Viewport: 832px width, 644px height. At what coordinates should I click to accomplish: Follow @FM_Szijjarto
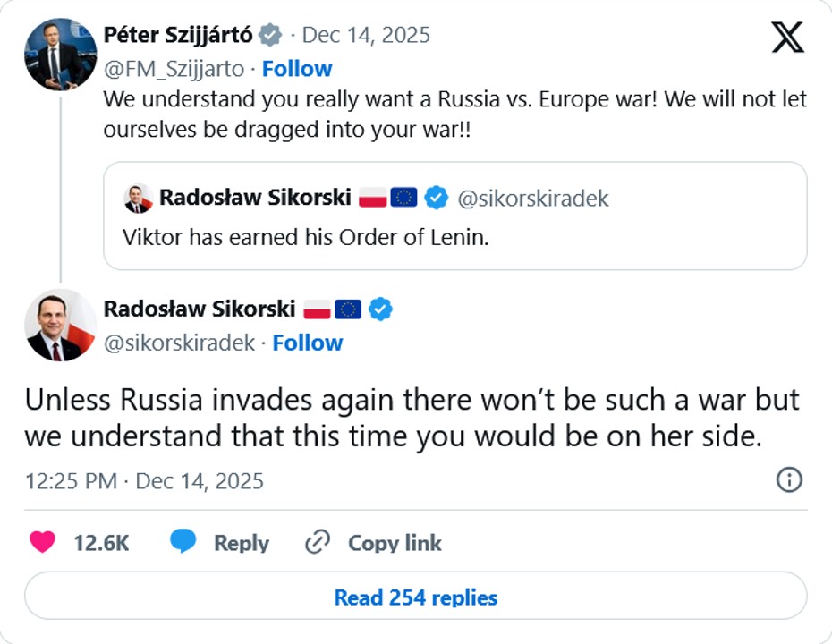click(x=296, y=69)
